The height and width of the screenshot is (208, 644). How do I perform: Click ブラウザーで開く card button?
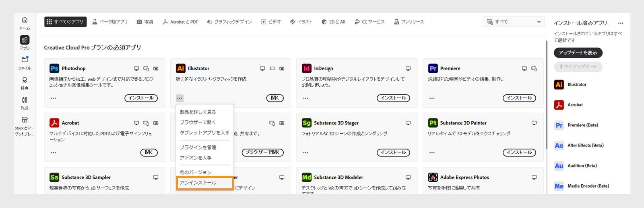pos(262,153)
